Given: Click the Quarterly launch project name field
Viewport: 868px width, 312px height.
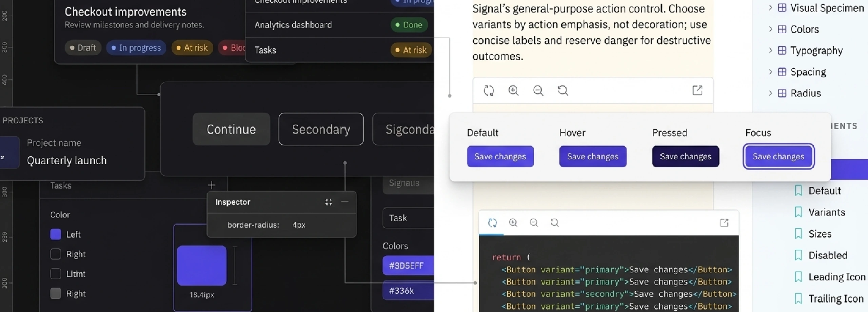Looking at the screenshot, I should (67, 160).
